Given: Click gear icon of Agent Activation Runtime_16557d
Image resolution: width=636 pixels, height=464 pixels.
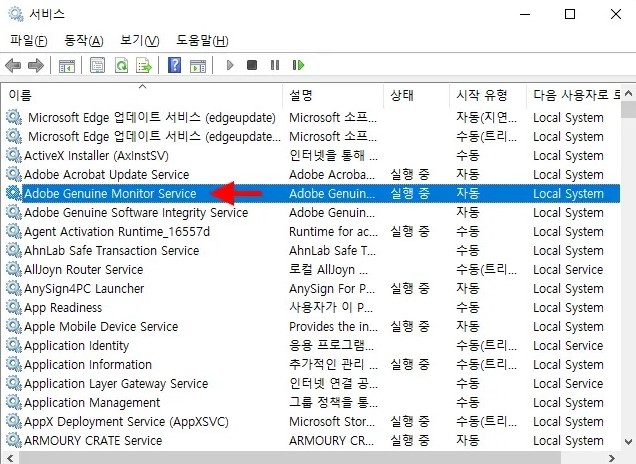Looking at the screenshot, I should tap(14, 231).
